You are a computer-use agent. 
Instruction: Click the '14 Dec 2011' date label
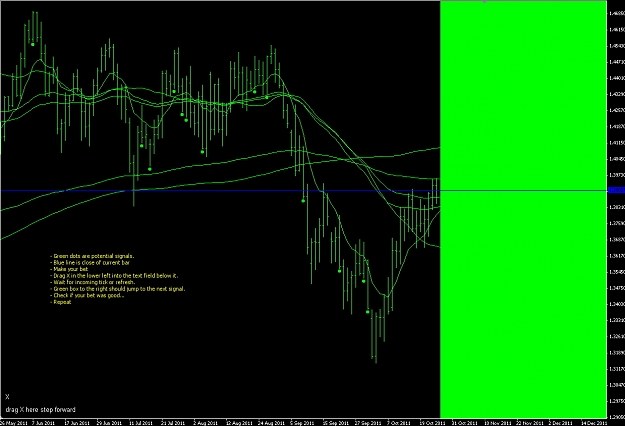(594, 423)
